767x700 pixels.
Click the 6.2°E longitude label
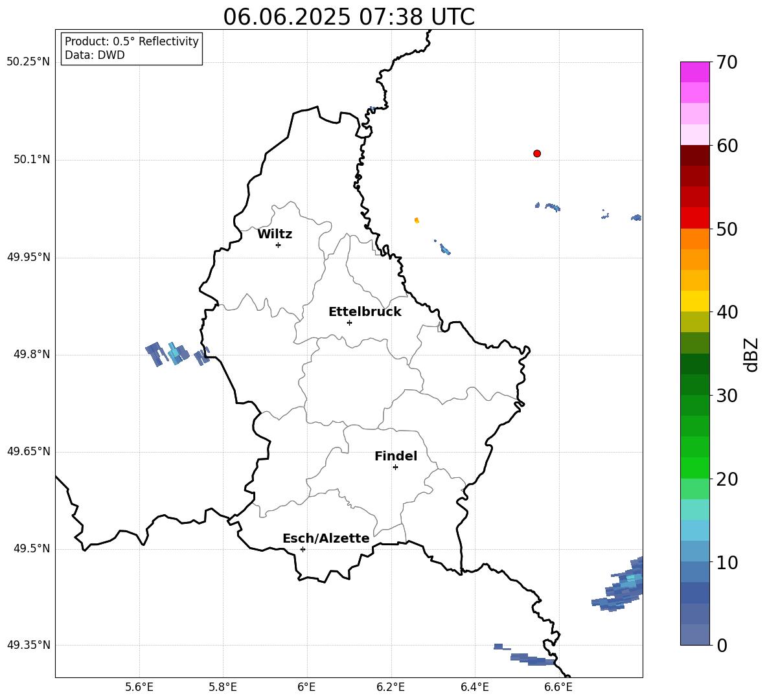click(391, 687)
